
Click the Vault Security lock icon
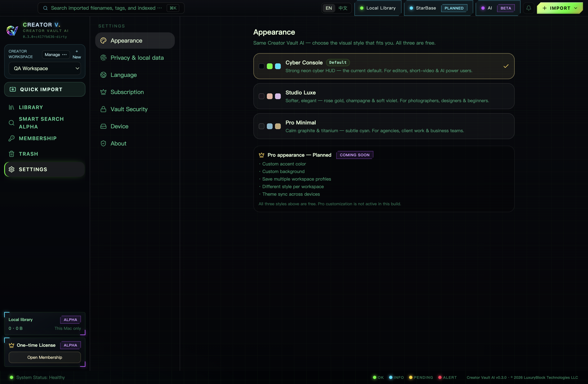pyautogui.click(x=103, y=109)
